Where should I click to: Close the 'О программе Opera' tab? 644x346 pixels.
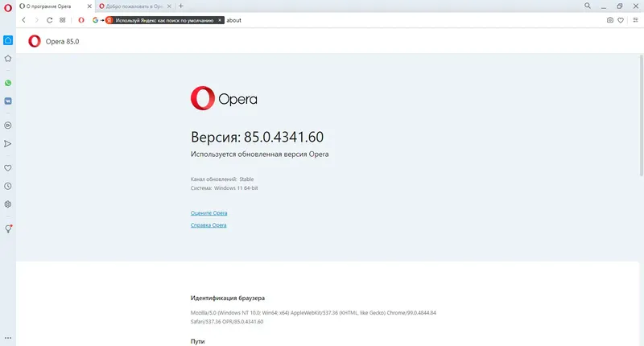(x=89, y=6)
